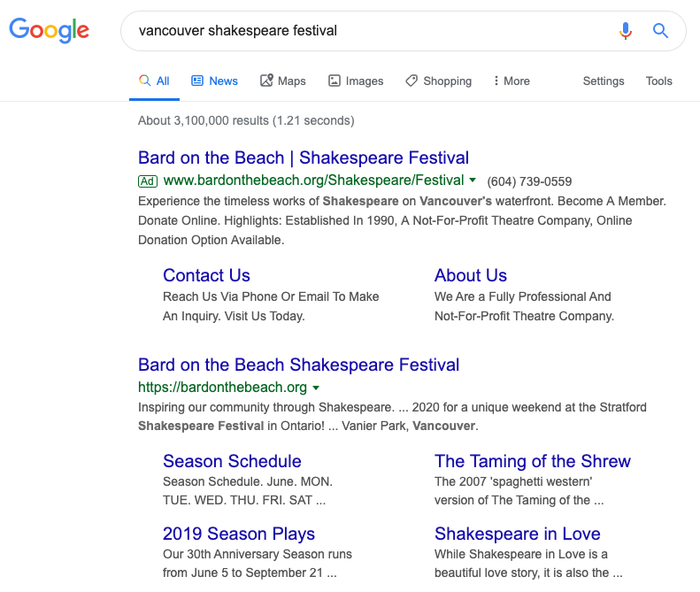Click the Google logo
700x592 pixels.
click(x=49, y=30)
